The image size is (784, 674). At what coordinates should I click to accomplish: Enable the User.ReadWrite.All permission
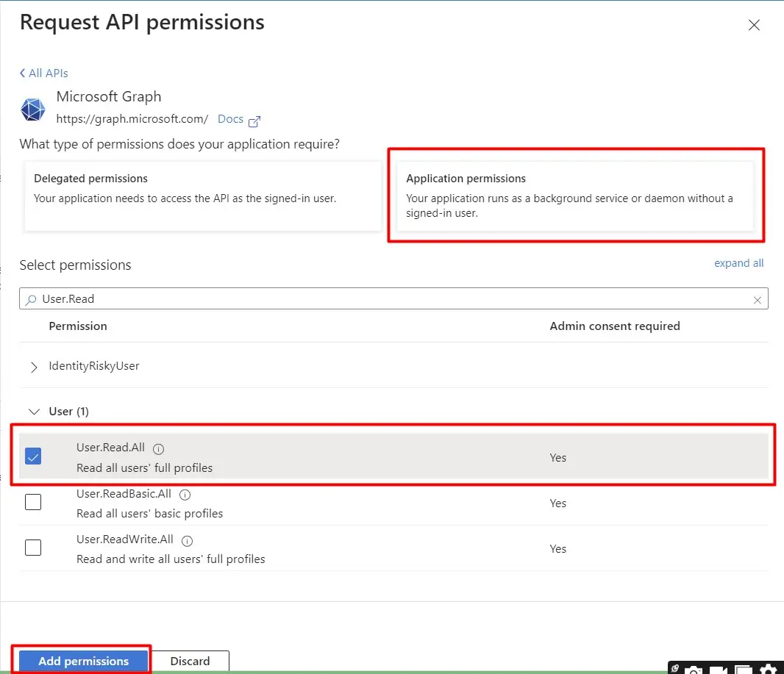point(33,548)
